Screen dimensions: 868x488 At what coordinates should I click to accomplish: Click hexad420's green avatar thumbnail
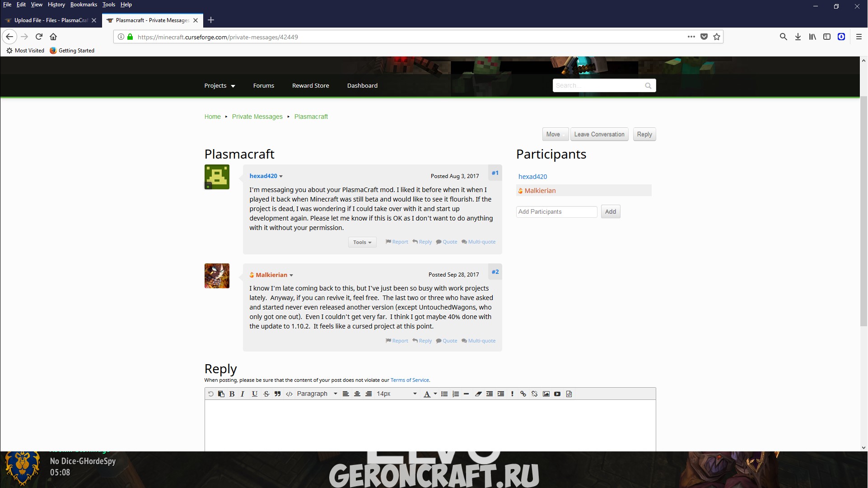[217, 177]
